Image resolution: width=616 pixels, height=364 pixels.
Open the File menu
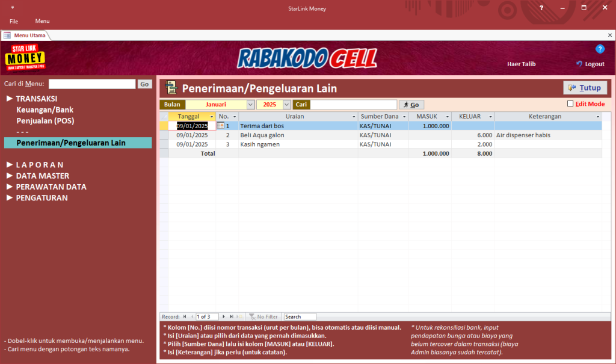(14, 21)
